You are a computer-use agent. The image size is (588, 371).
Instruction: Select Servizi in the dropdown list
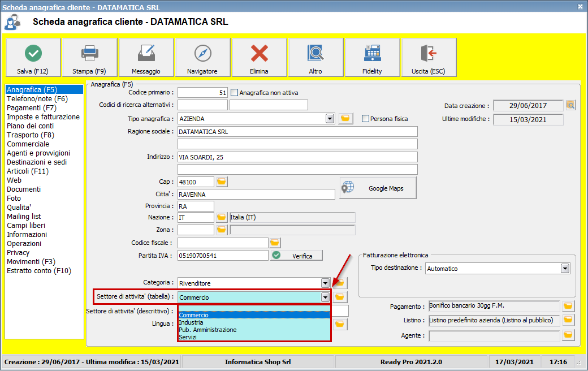pos(254,337)
